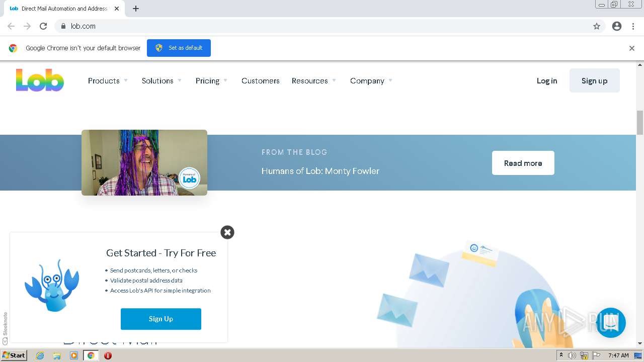Open the Humans of Lob: Monty Fowler link
644x362 pixels.
pos(320,171)
